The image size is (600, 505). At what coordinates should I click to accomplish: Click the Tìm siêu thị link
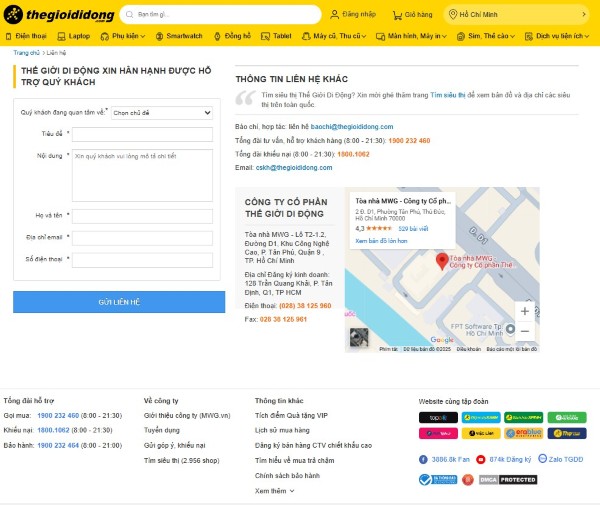tap(448, 95)
